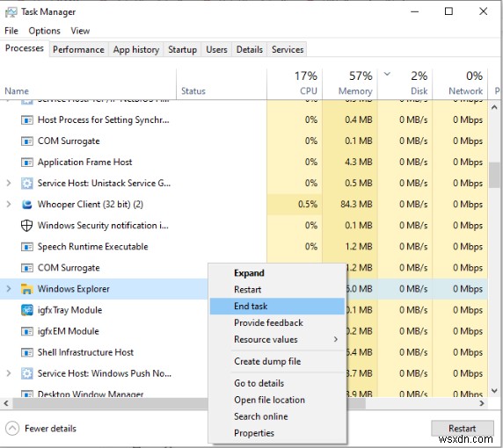
Task: Expand the Whooper Client (32 bit) process group
Action: coord(9,205)
